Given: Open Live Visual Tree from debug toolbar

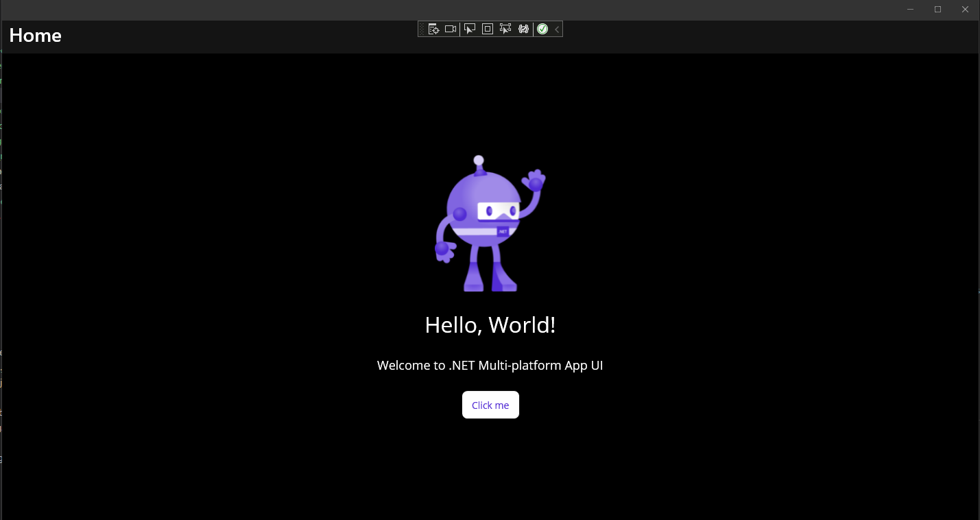Looking at the screenshot, I should pos(433,29).
